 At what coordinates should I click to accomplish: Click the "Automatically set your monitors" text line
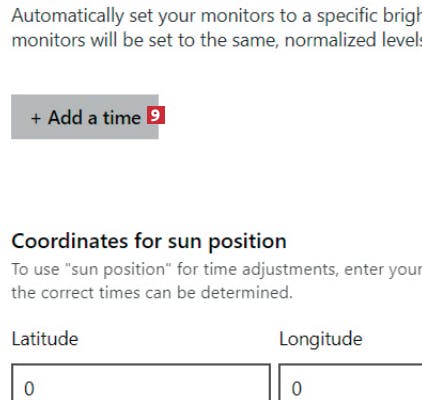click(217, 16)
